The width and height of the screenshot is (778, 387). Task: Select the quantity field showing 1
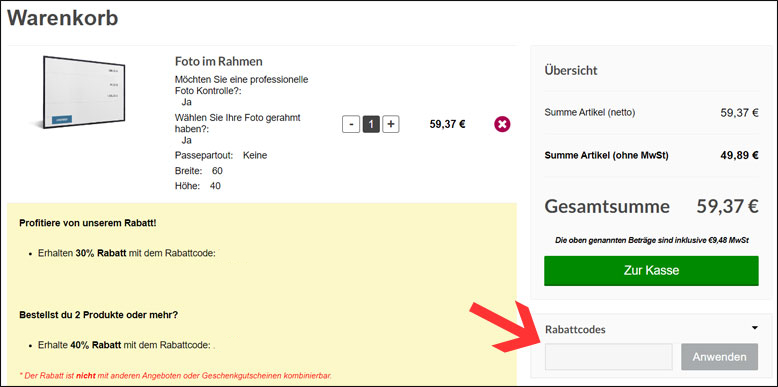[371, 125]
